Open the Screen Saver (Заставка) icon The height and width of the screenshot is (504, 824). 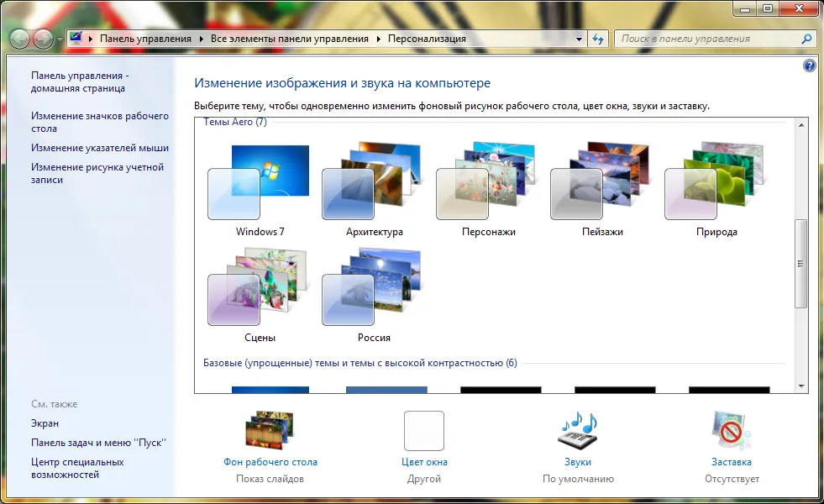tap(731, 430)
